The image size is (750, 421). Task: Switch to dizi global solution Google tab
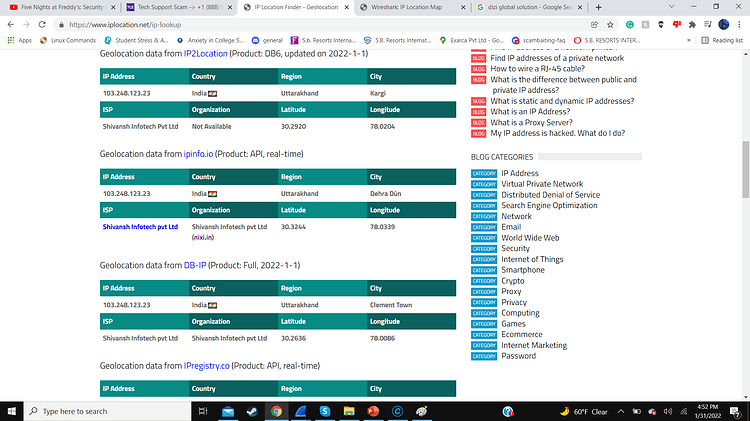[529, 7]
